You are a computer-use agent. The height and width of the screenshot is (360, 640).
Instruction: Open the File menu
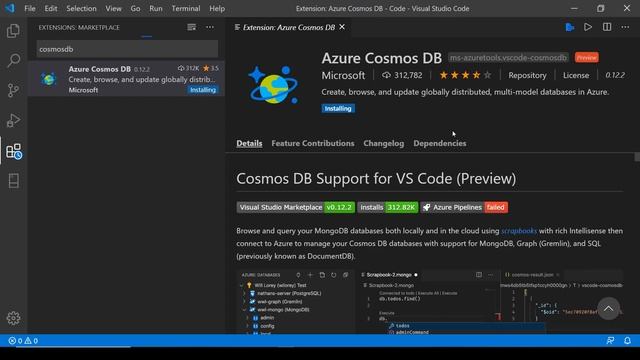(30, 9)
